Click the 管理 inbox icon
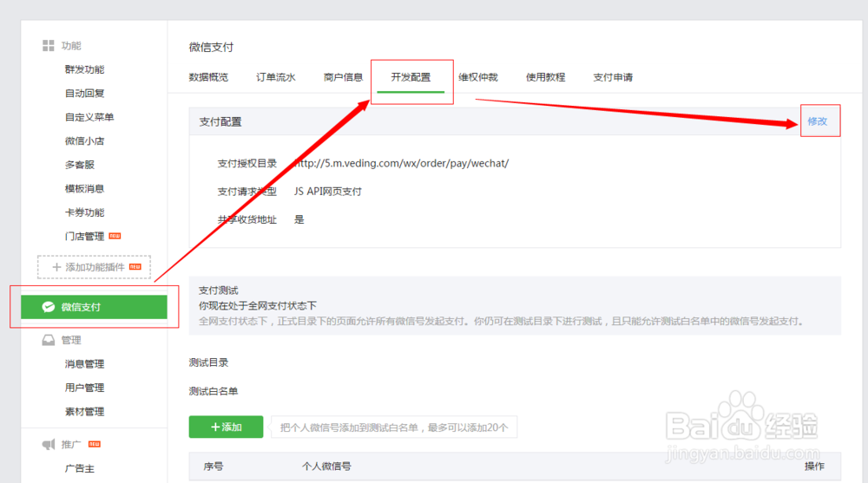 (x=48, y=340)
